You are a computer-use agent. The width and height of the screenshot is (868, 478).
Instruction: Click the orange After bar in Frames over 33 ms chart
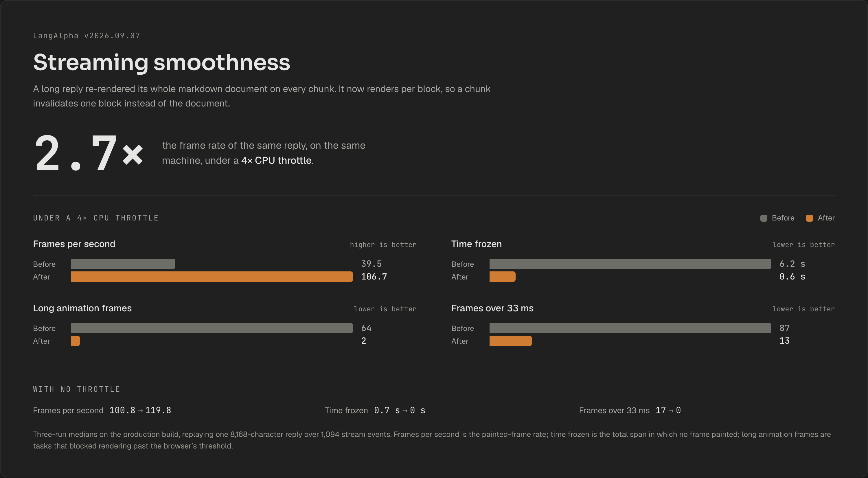pos(510,341)
